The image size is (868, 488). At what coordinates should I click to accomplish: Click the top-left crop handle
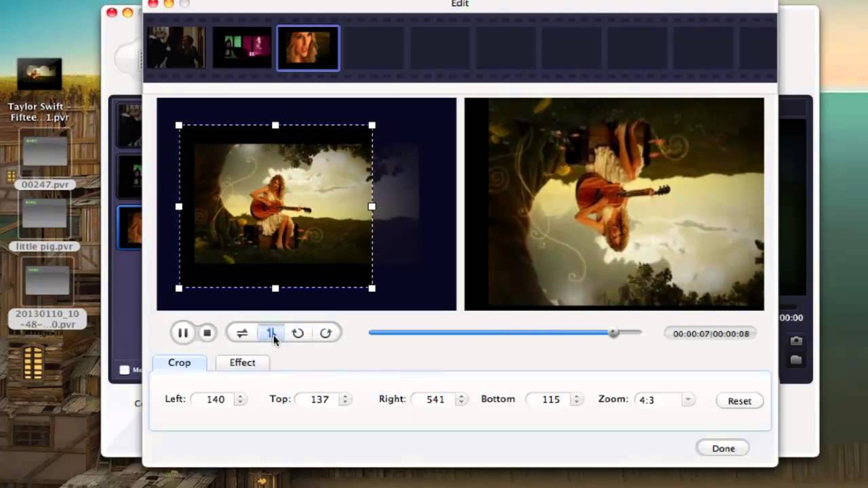tap(179, 125)
